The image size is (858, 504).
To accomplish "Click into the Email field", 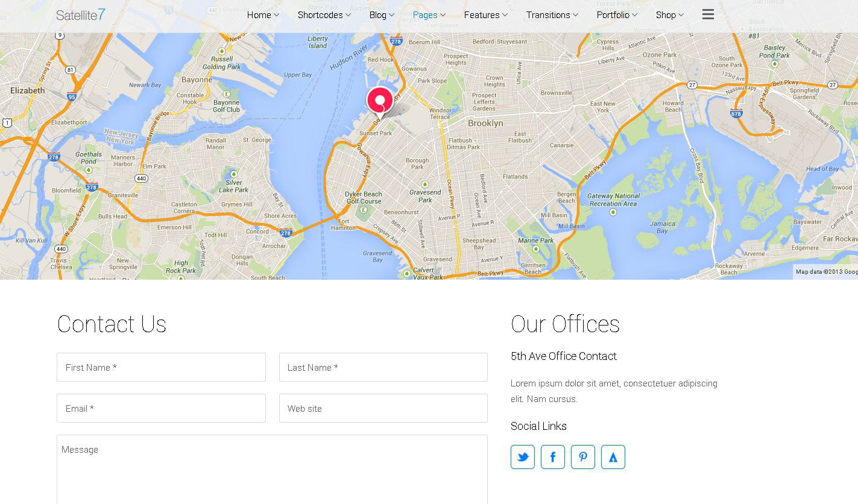I will (x=161, y=408).
